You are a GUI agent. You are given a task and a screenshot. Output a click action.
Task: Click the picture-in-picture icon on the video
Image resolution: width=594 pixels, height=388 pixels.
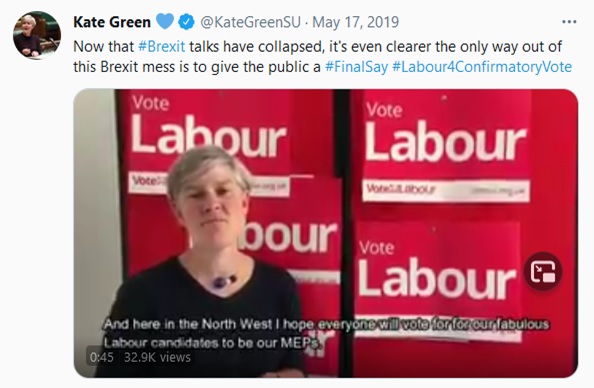pyautogui.click(x=542, y=271)
